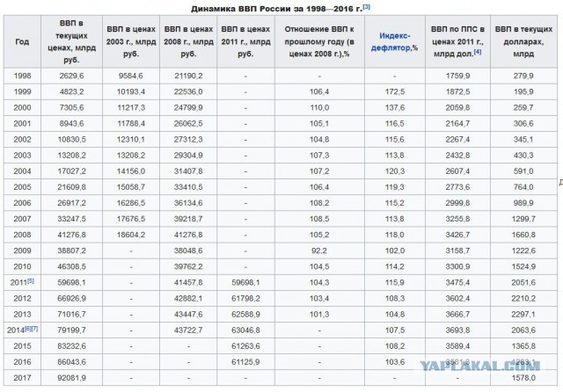Open footnote [6] next to year 2014
The width and height of the screenshot is (563, 392).
[x=27, y=329]
